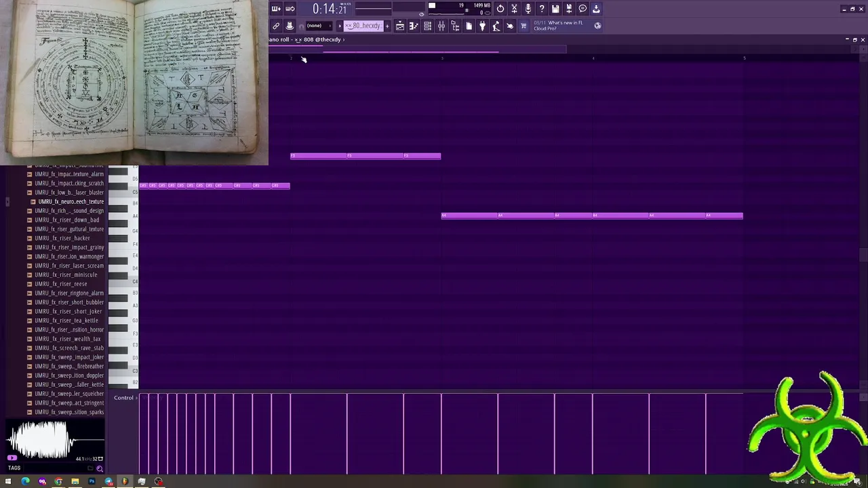This screenshot has height=488, width=868.
Task: Toggle the metronome/count-in button at top left
Action: (276, 9)
